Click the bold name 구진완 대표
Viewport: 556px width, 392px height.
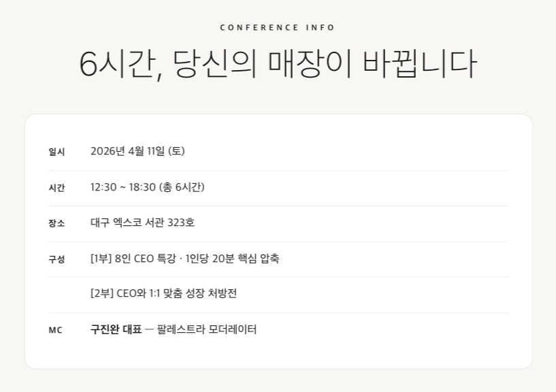[x=116, y=329]
